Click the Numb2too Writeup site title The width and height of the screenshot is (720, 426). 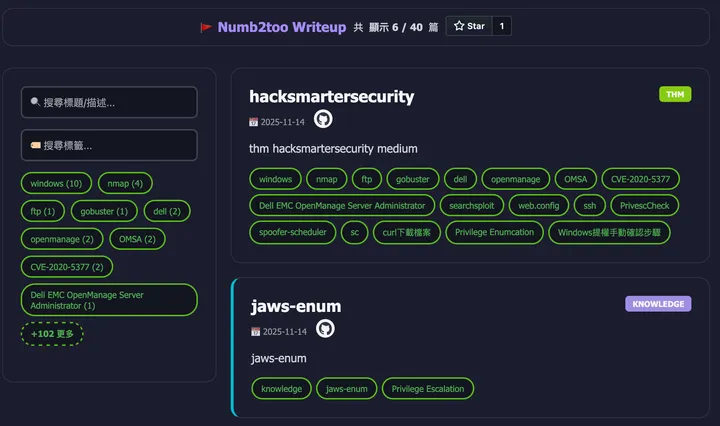coord(281,26)
